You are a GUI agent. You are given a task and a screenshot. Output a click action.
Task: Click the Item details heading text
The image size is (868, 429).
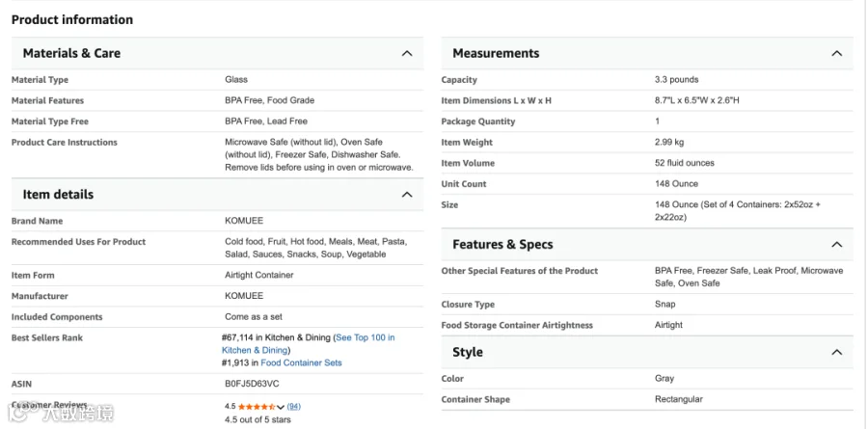tap(58, 195)
